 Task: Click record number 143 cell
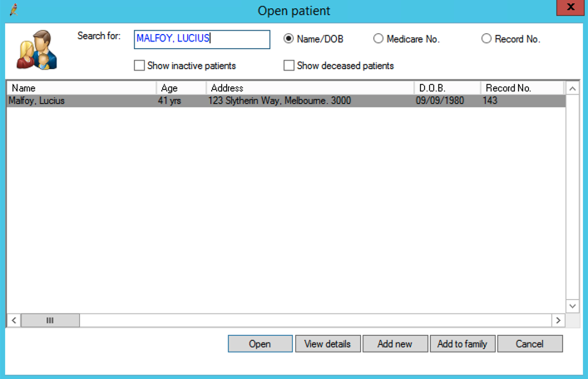[490, 101]
